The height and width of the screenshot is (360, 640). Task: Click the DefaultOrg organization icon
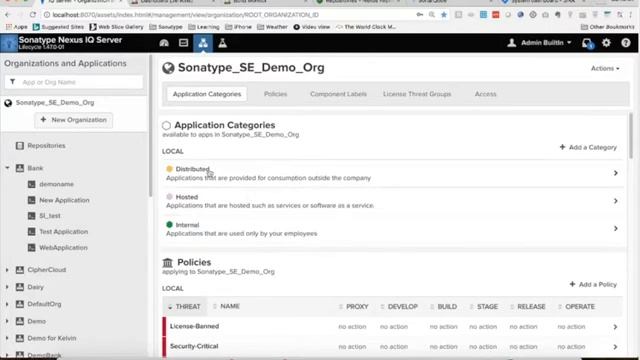20,304
